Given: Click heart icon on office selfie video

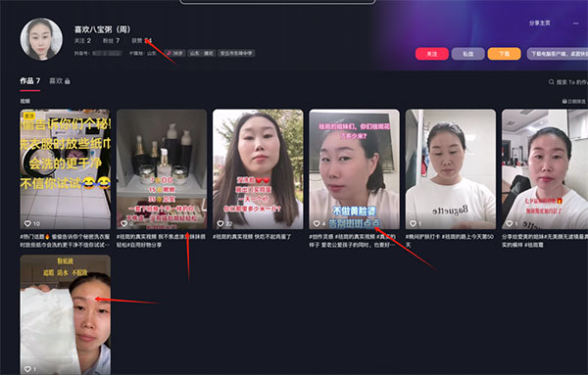Looking at the screenshot, I should click(x=510, y=223).
